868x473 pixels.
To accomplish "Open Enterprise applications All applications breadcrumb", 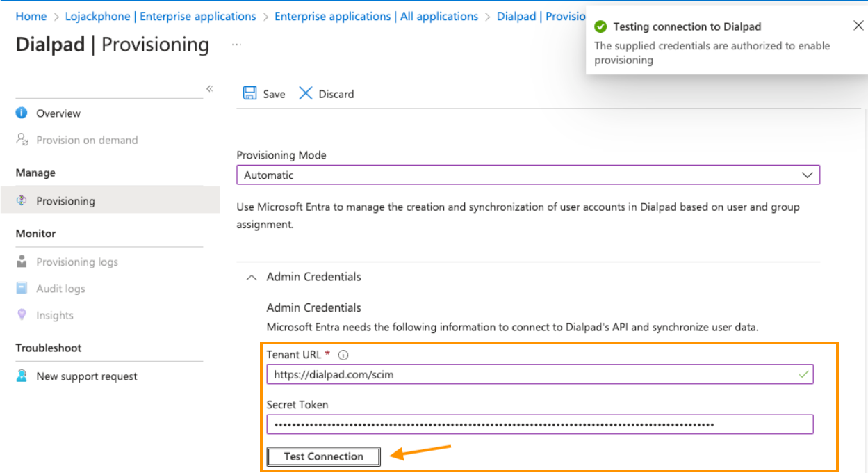I will click(376, 16).
